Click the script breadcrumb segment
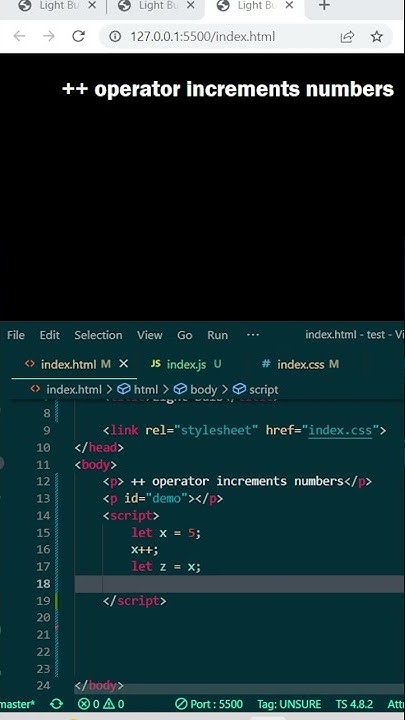The image size is (405, 720). pos(264,389)
